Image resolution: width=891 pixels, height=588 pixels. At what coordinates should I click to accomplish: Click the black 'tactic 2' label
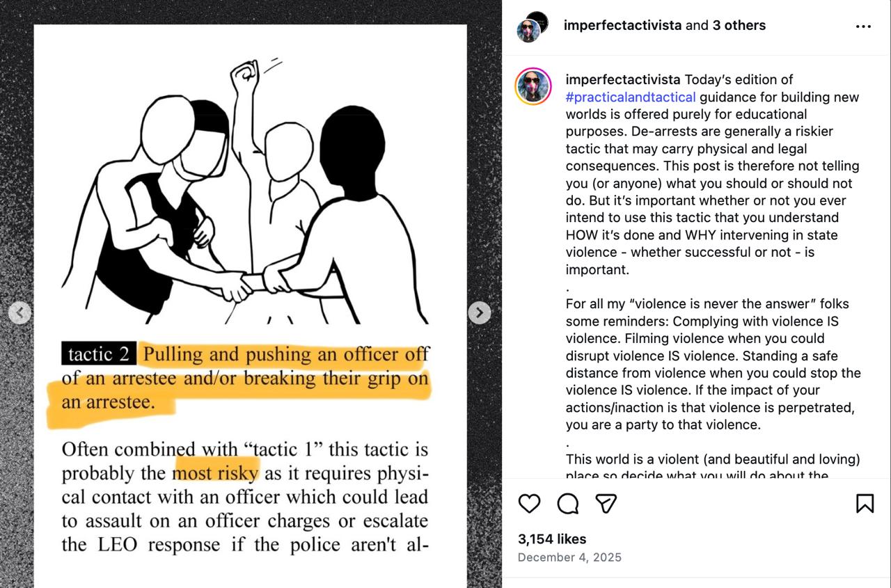coord(98,354)
